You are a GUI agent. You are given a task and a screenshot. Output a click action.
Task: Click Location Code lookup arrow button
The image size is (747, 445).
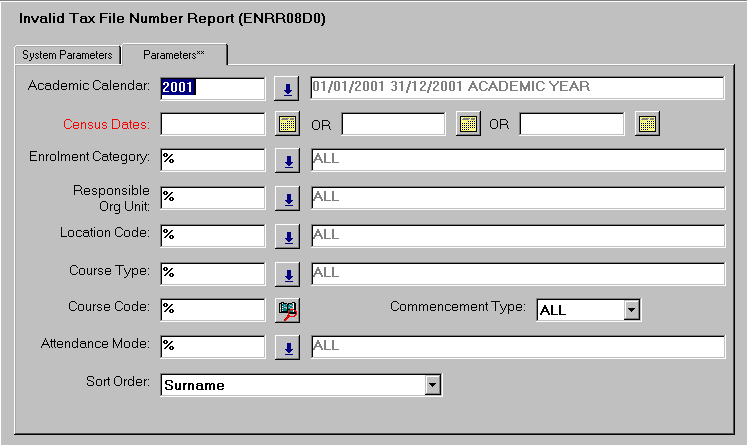click(x=287, y=236)
